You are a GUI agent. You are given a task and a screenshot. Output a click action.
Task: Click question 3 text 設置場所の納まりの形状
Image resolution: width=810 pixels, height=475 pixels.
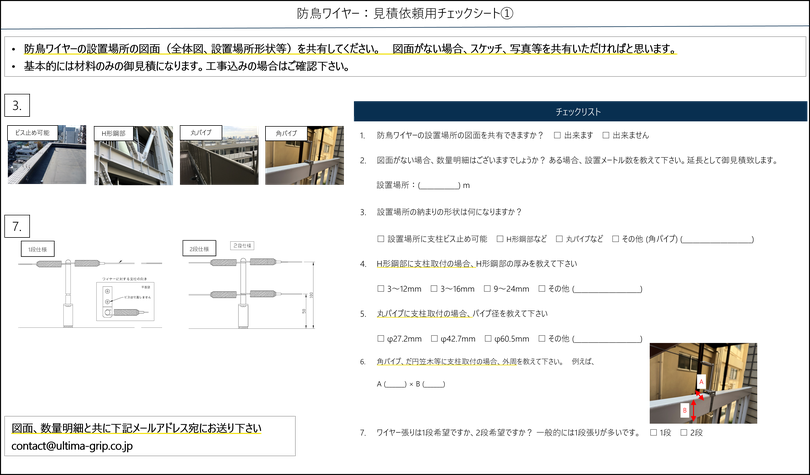(449, 212)
